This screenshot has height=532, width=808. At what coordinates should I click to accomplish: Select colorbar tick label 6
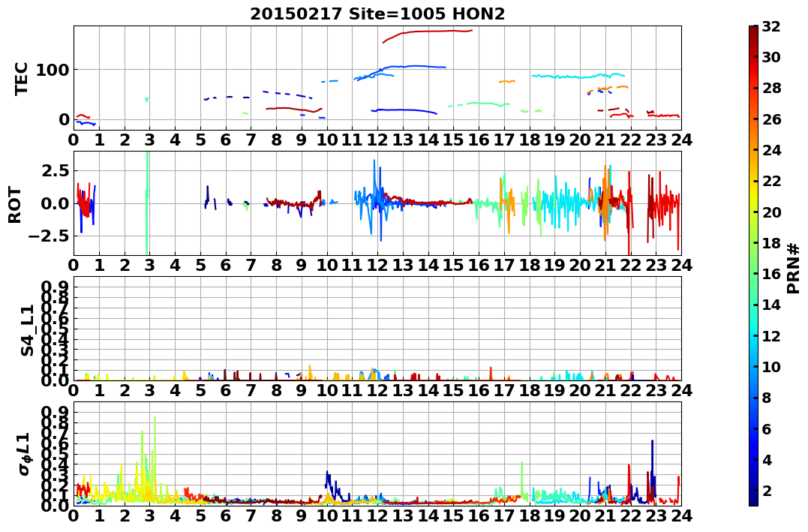(x=767, y=428)
